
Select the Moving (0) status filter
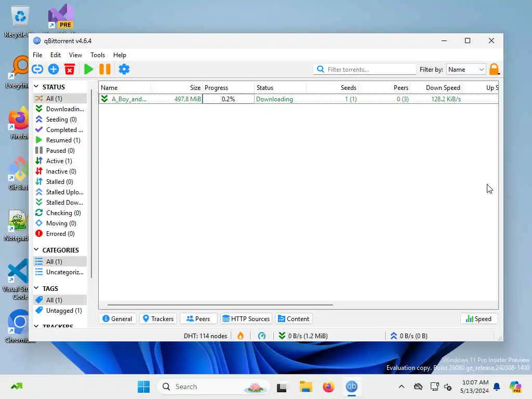[60, 223]
